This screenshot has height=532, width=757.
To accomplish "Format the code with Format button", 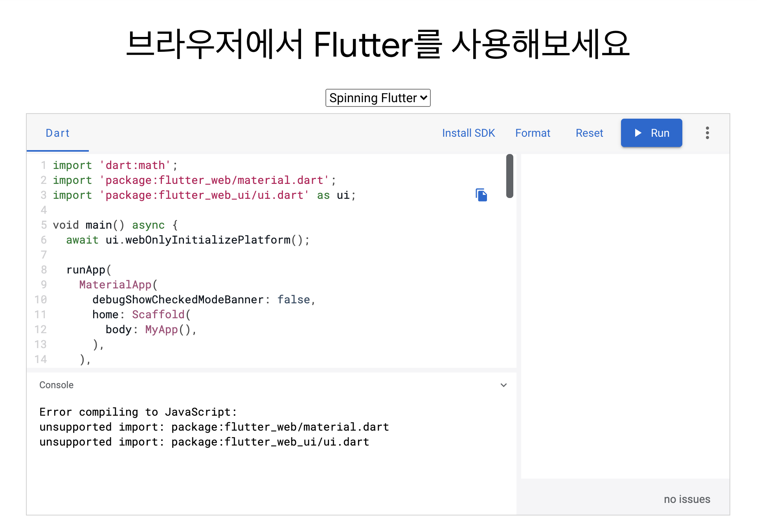I will coord(533,133).
